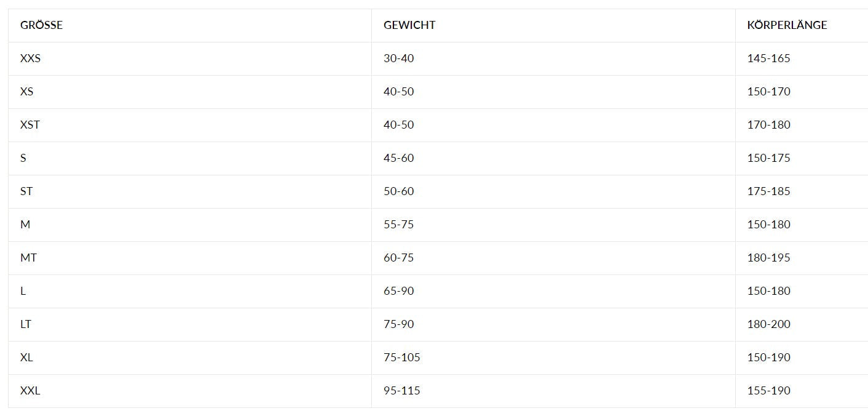868x416 pixels.
Task: Click the body length value 155-190
Action: coord(768,391)
